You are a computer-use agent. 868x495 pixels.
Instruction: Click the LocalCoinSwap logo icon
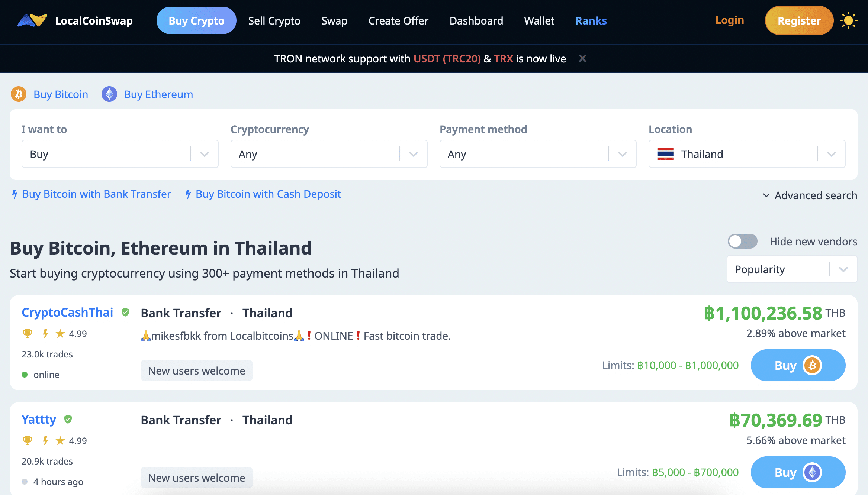pyautogui.click(x=32, y=20)
